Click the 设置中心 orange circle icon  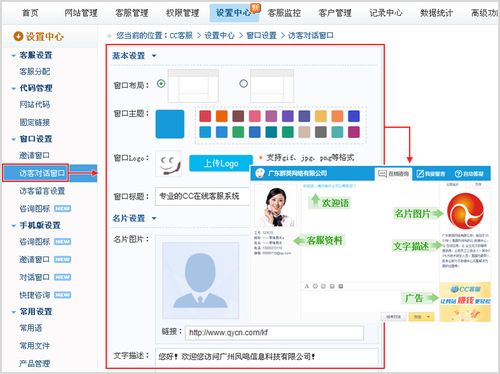coord(18,36)
